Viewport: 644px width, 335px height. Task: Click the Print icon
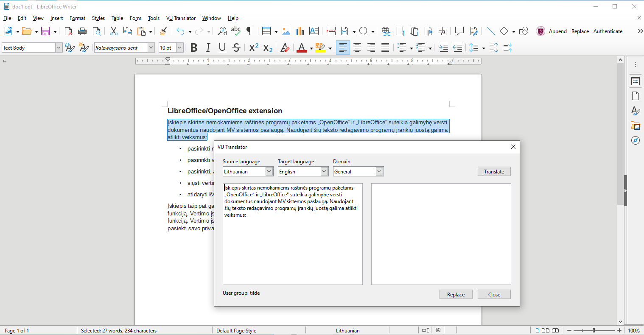[82, 31]
